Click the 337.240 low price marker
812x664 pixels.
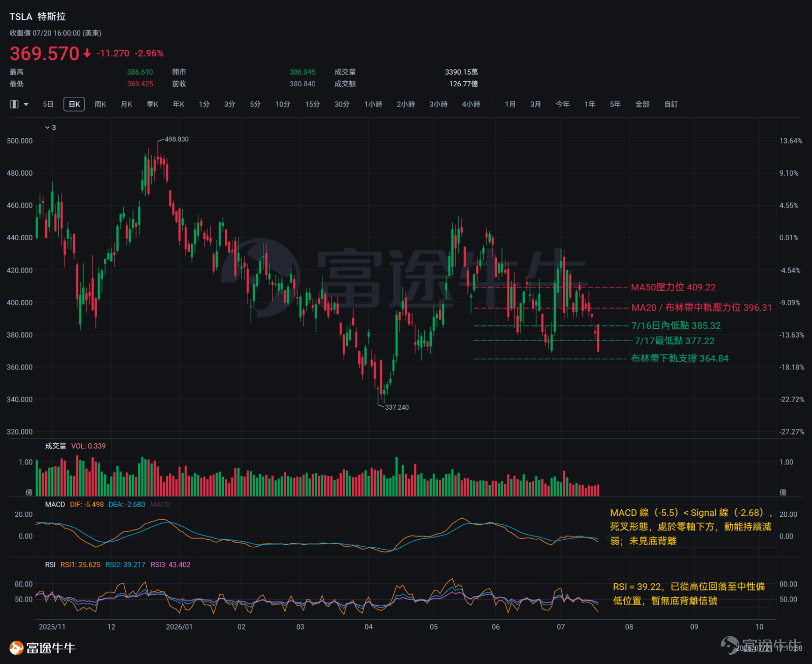pyautogui.click(x=397, y=407)
